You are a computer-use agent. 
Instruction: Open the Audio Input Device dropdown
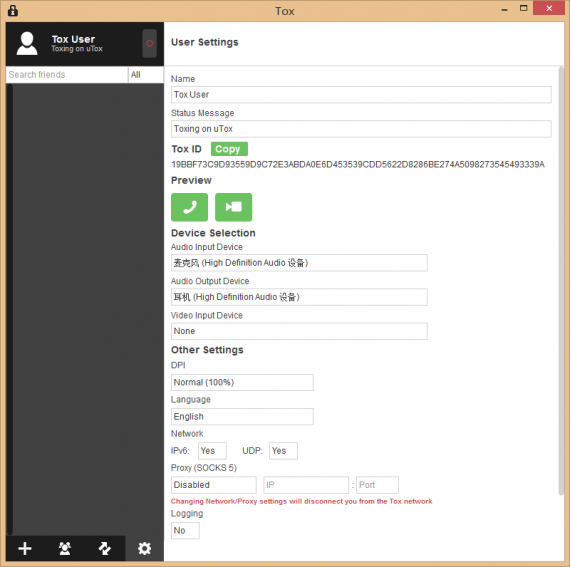tap(299, 263)
